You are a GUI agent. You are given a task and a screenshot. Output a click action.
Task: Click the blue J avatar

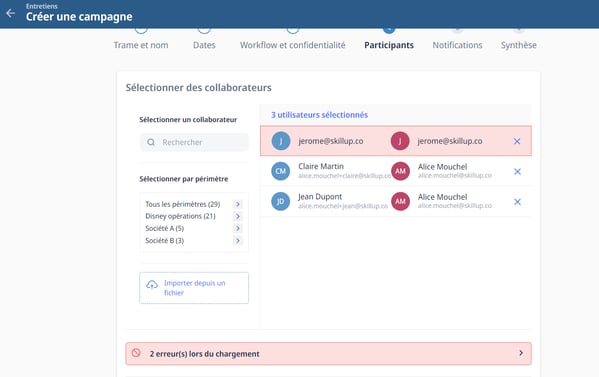click(281, 141)
